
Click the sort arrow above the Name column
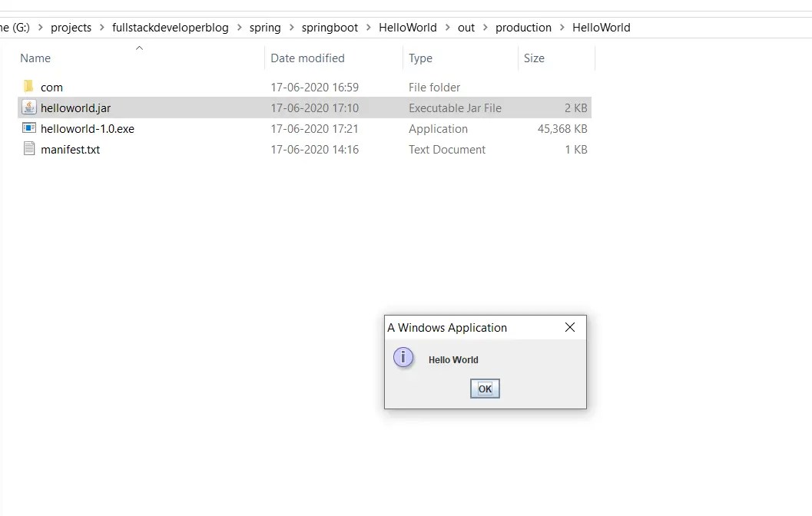click(139, 48)
